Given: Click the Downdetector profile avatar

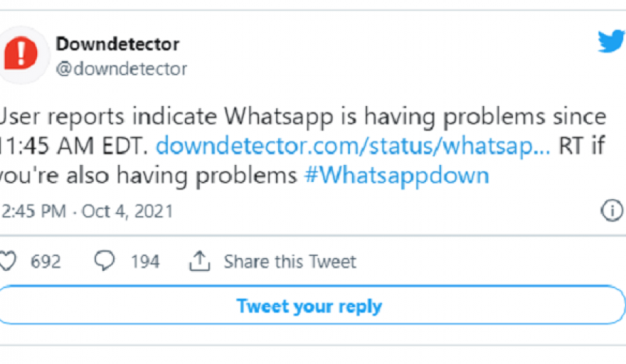Looking at the screenshot, I should pyautogui.click(x=21, y=55).
